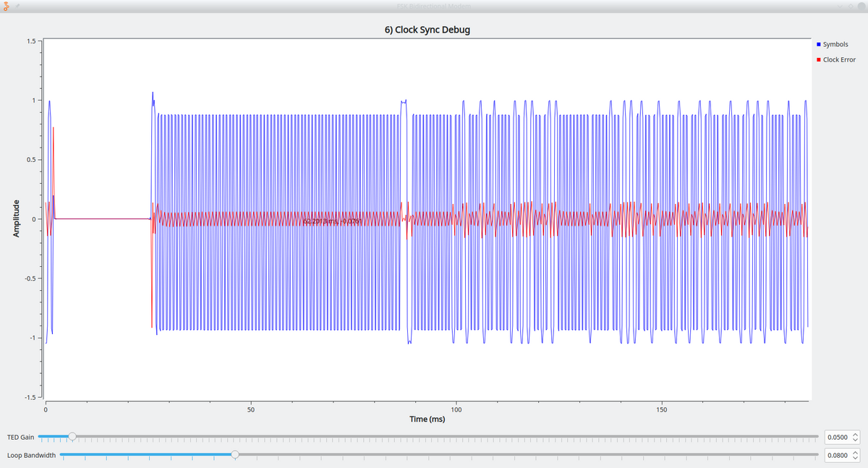
Task: Click the maximize diamond icon in the title bar
Action: pos(851,7)
